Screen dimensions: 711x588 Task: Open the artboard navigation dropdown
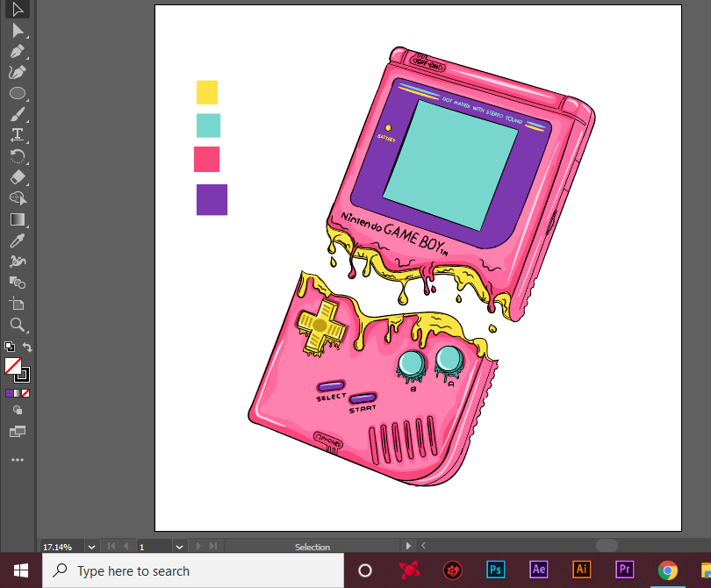point(179,547)
